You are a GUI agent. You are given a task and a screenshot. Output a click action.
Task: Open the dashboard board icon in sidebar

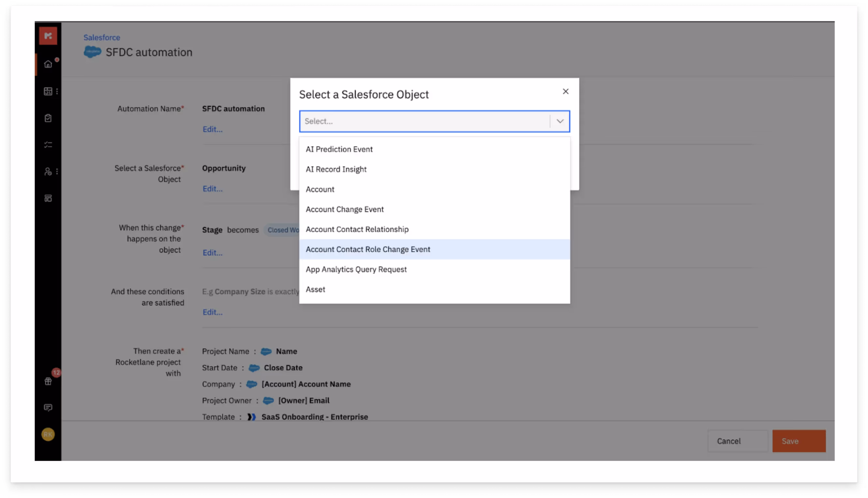(x=48, y=91)
